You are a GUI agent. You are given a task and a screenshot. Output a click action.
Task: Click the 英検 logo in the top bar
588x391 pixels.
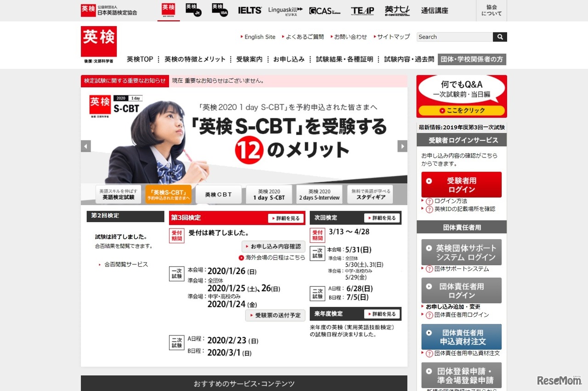[x=169, y=10]
